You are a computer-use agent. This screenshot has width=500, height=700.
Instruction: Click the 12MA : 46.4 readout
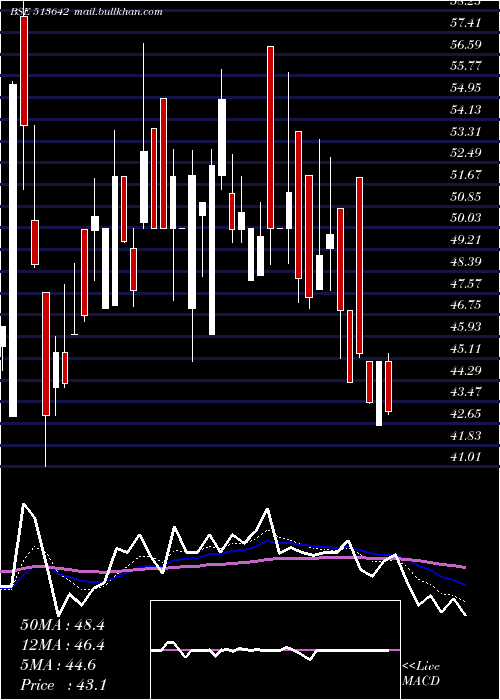click(62, 645)
